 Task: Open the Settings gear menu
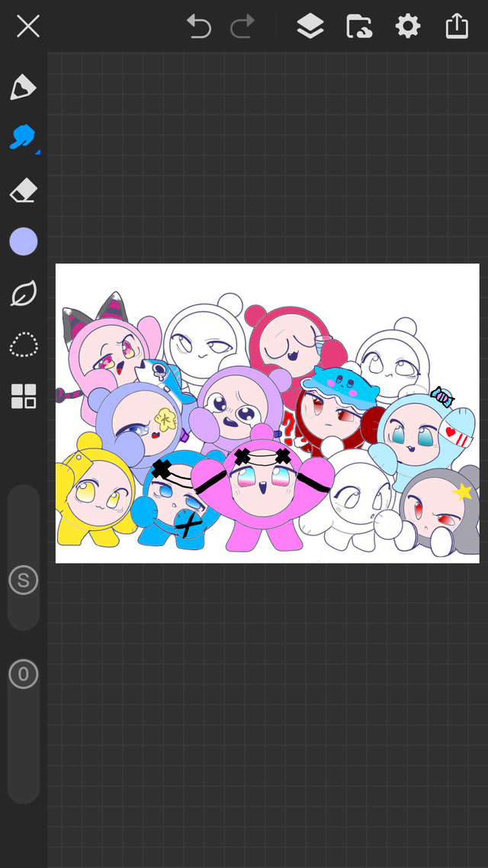click(407, 27)
